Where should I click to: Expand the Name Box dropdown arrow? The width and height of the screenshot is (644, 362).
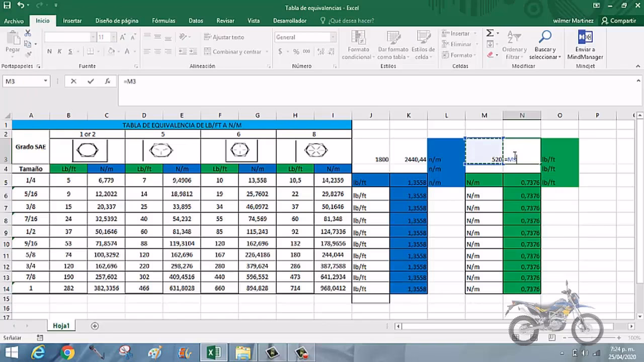point(45,81)
